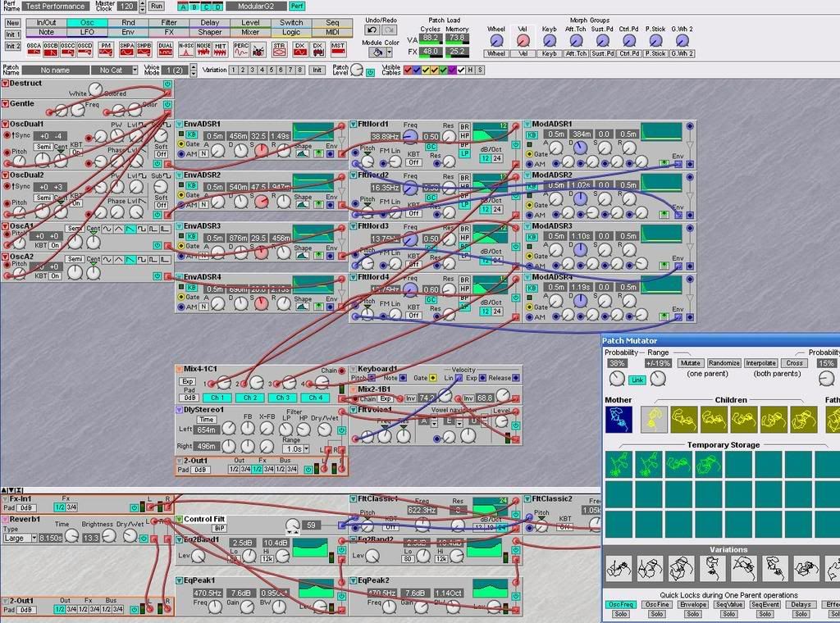Select the DX operator module icon

point(299,49)
